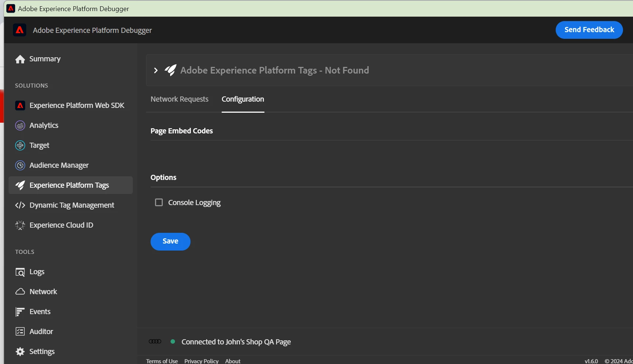The height and width of the screenshot is (364, 633).
Task: Click the Target solution icon
Action: tap(20, 146)
